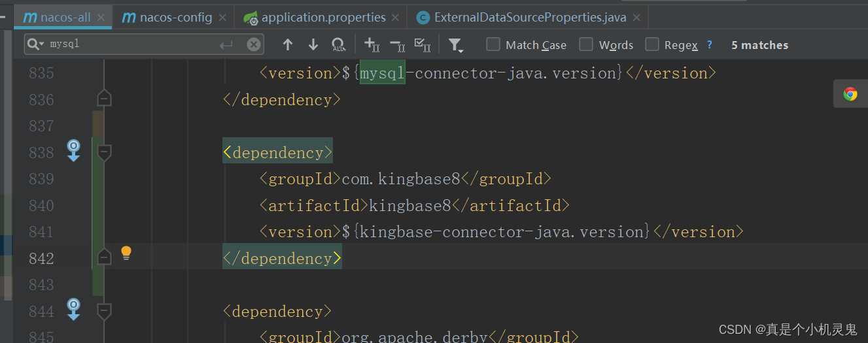Click the Find All occurrences icon
This screenshot has height=343, width=868.
338,44
